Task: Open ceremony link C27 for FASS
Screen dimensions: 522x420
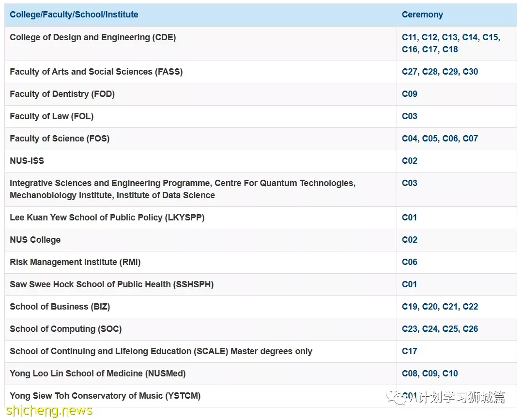Action: (410, 72)
